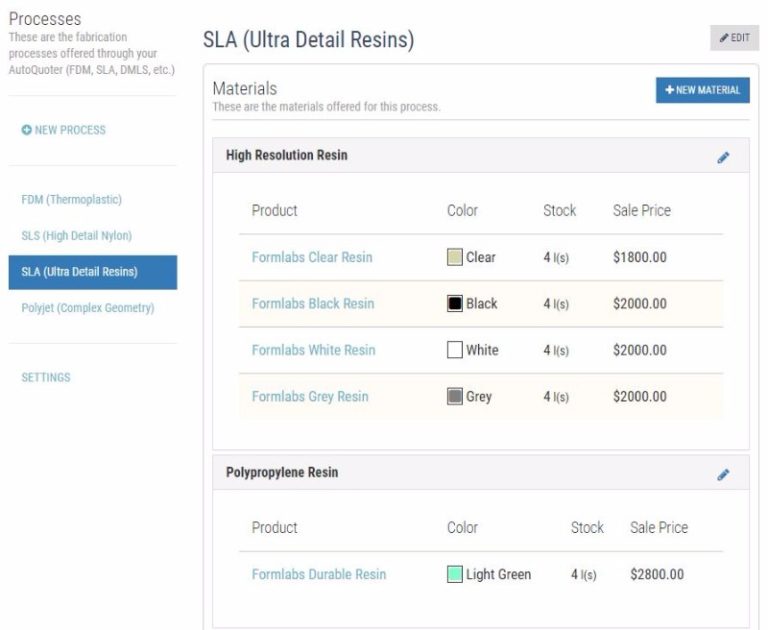Open Formlabs White Resin product
This screenshot has height=630, width=768.
point(313,350)
